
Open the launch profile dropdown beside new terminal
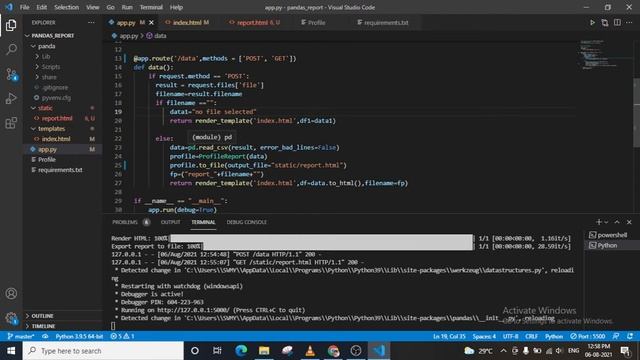point(606,222)
